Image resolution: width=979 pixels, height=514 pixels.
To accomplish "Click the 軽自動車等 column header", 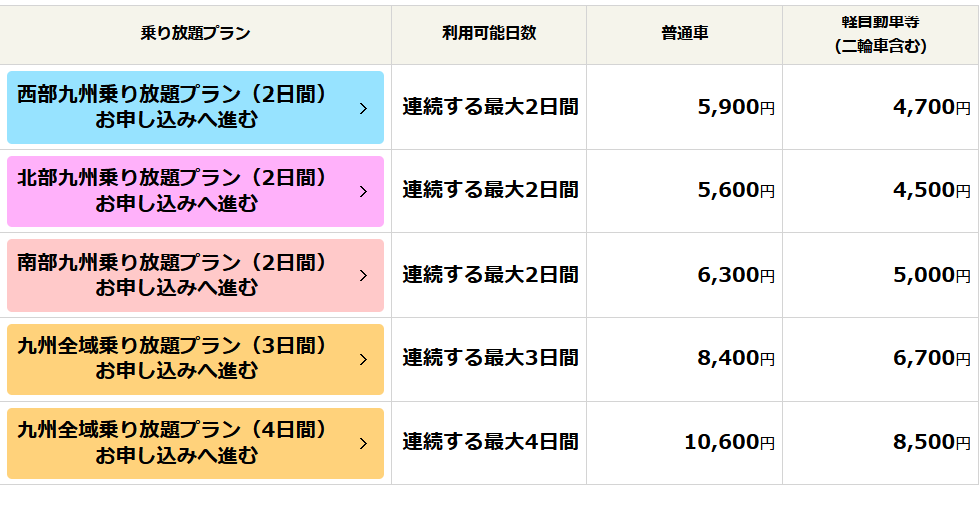I will (x=880, y=33).
